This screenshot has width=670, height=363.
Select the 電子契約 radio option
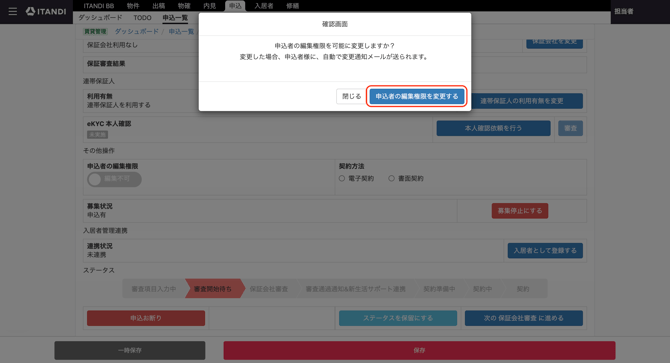pos(342,179)
